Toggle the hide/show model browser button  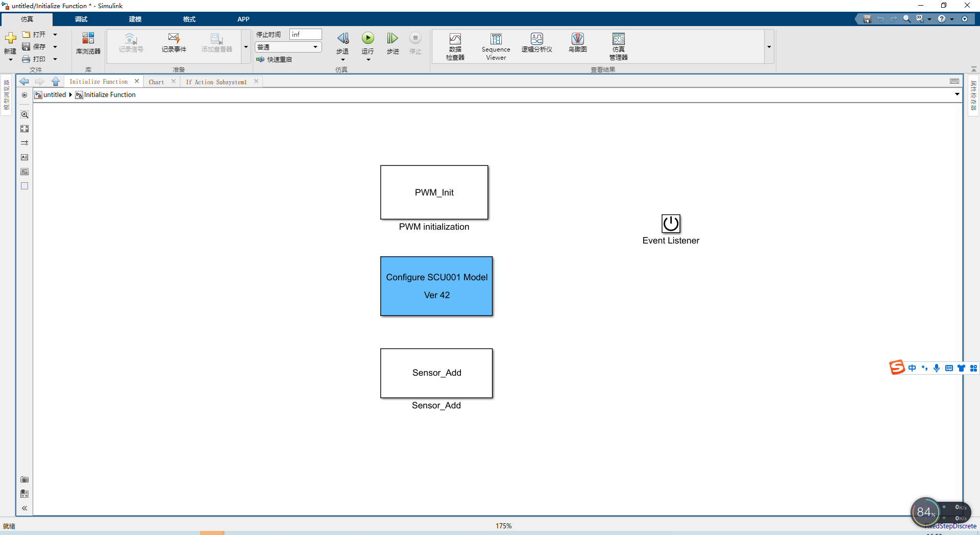[24, 95]
